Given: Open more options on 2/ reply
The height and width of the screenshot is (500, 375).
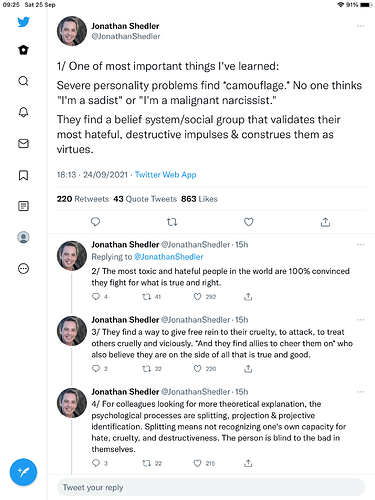Looking at the screenshot, I should (361, 245).
